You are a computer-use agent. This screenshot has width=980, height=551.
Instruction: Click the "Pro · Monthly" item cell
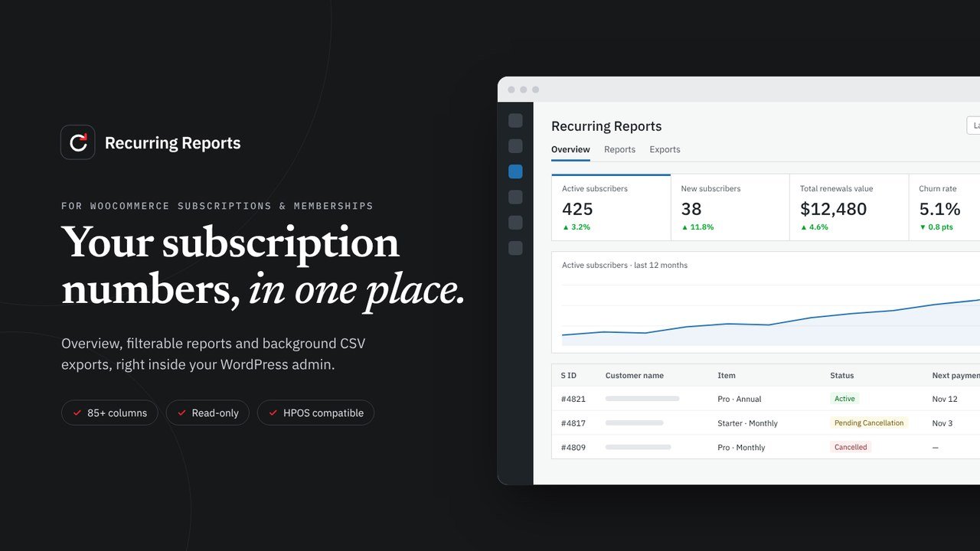(741, 448)
